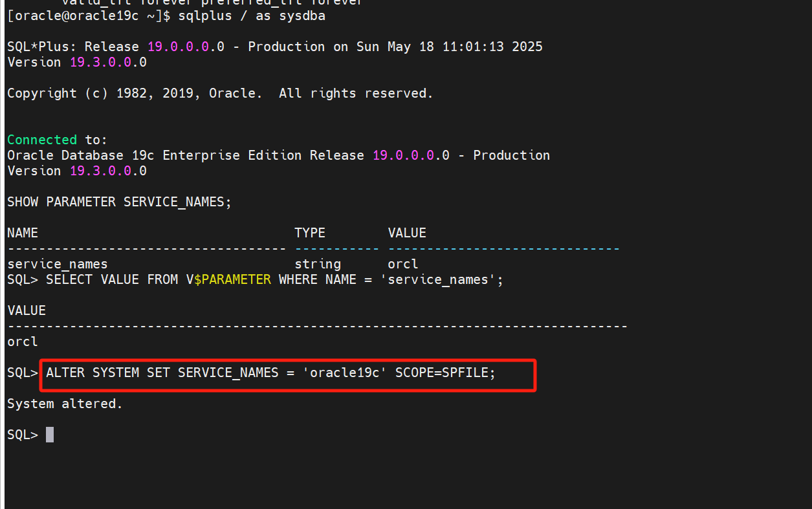Click the '[oracle@oracle19c ~]$' shell prompt
Image resolution: width=812 pixels, height=509 pixels.
coord(89,16)
